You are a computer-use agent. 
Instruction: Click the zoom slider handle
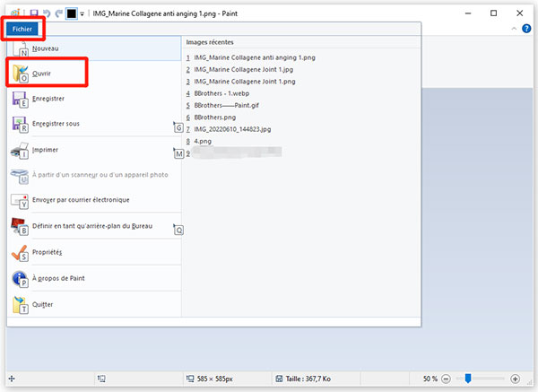coord(467,379)
